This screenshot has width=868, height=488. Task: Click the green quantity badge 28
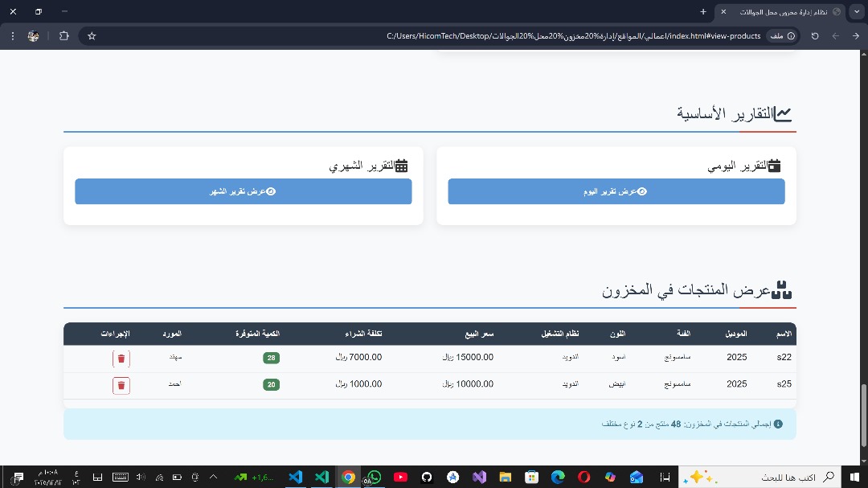tap(272, 358)
